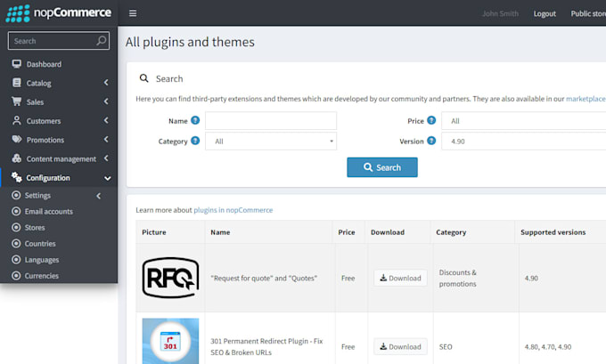Click the RFQ plugin thumbnail

(x=170, y=278)
